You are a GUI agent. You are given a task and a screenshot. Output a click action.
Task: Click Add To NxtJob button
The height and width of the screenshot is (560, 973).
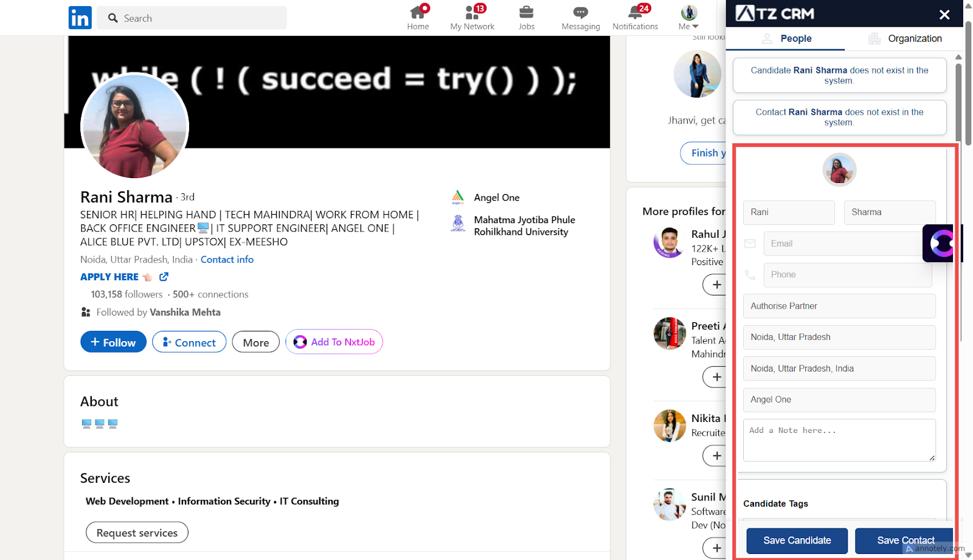[x=334, y=342]
